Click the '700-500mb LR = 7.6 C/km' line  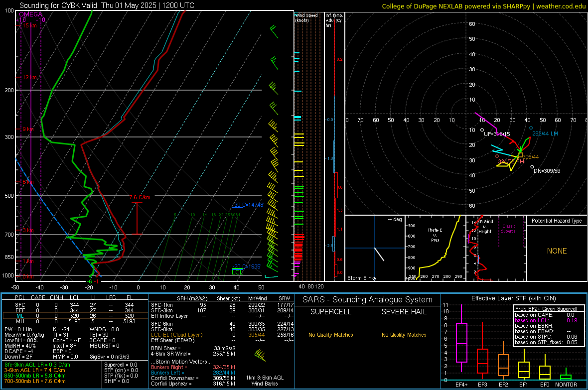coord(35,382)
